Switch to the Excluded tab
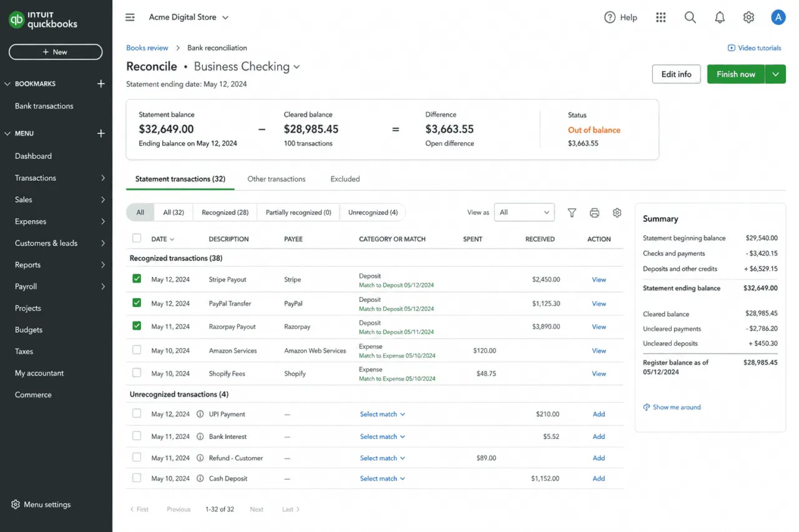Screen dimensions: 799x532 pos(345,179)
